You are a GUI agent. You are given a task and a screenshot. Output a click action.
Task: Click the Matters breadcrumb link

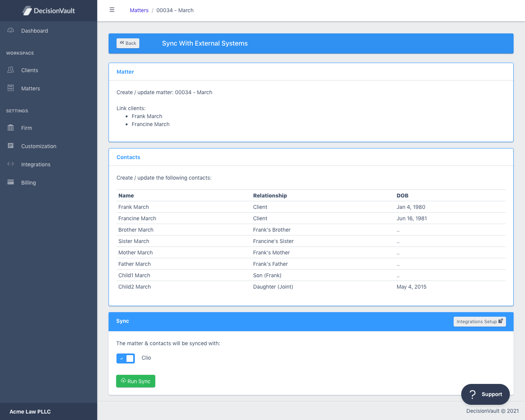pyautogui.click(x=139, y=10)
